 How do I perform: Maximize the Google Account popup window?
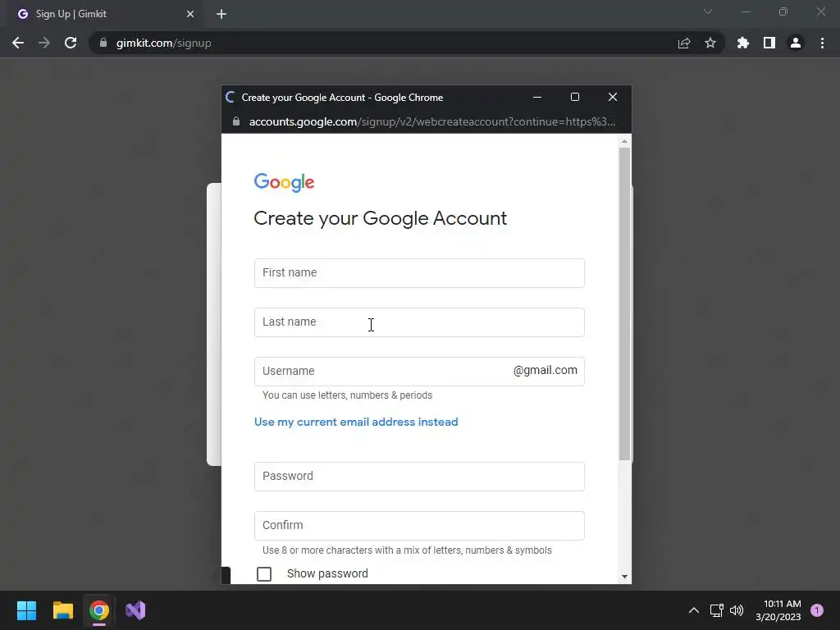(575, 97)
